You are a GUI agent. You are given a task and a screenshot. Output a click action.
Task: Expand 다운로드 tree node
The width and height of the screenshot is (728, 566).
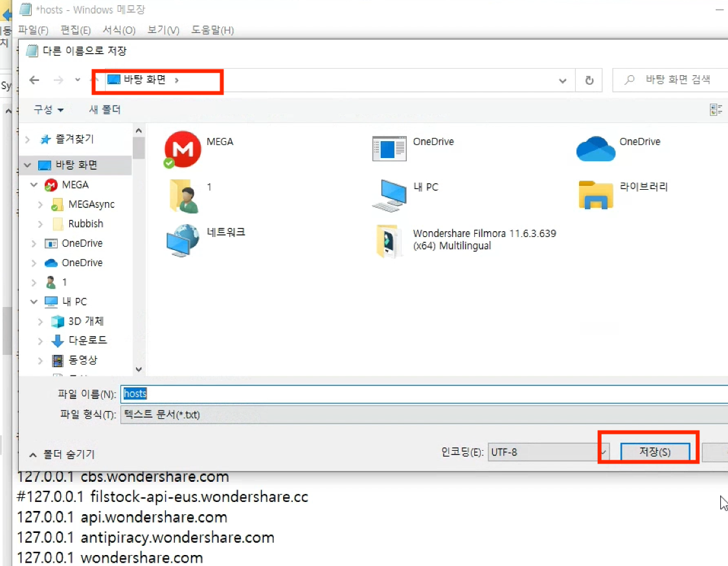pos(40,341)
